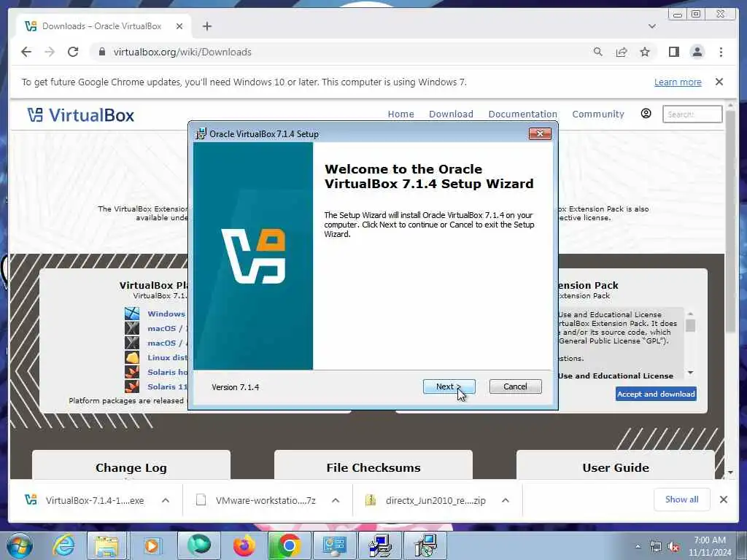Click the Linux distributions platform icon

point(132,357)
